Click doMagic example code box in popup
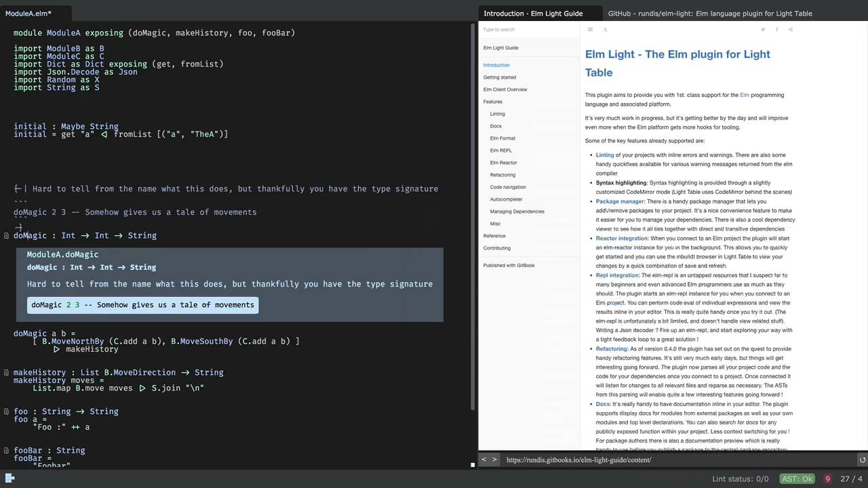The image size is (868, 488). coord(142,305)
